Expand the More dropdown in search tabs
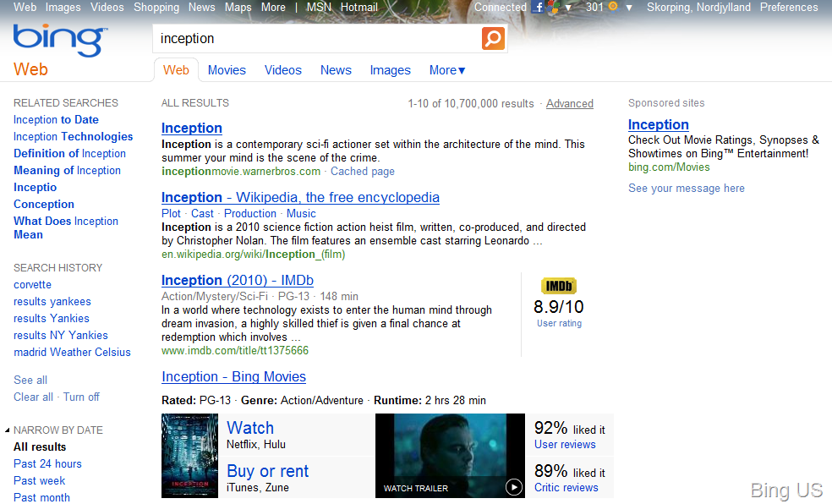 (447, 70)
